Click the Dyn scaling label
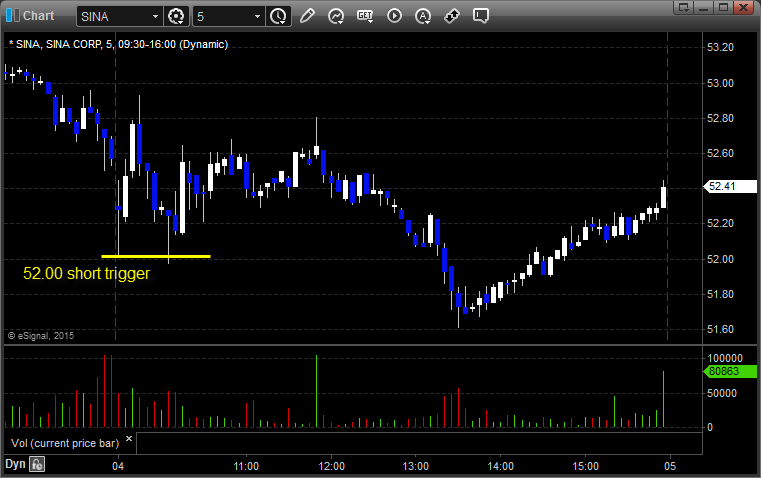This screenshot has width=761, height=478. click(x=15, y=464)
